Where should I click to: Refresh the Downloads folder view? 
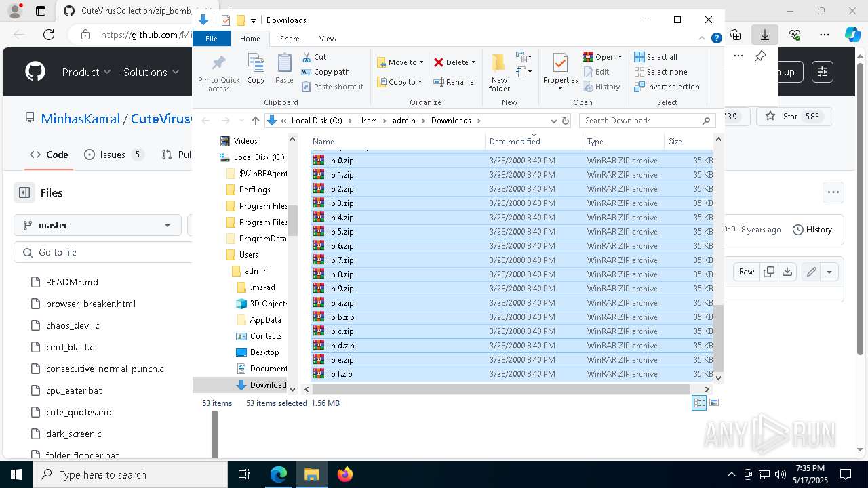(x=565, y=121)
